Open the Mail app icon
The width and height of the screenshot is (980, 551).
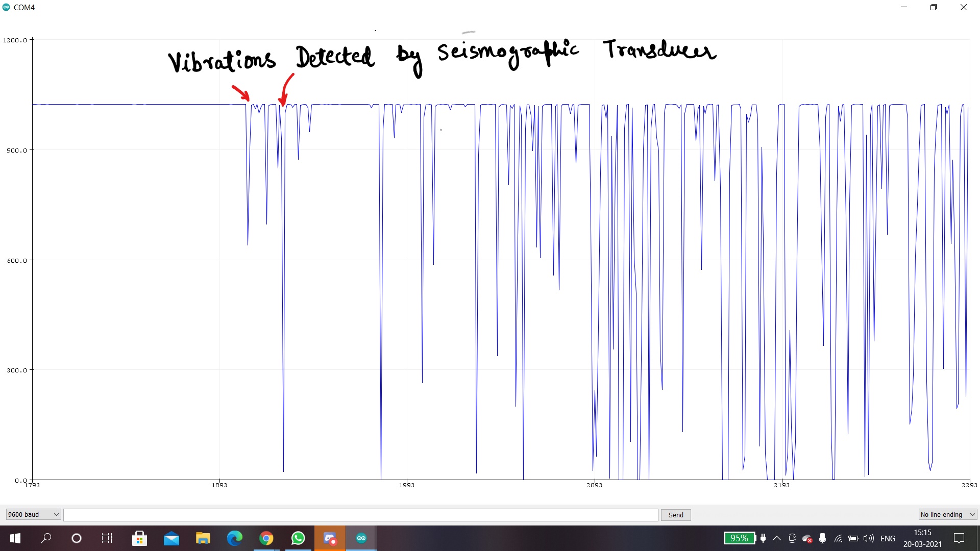coord(171,538)
